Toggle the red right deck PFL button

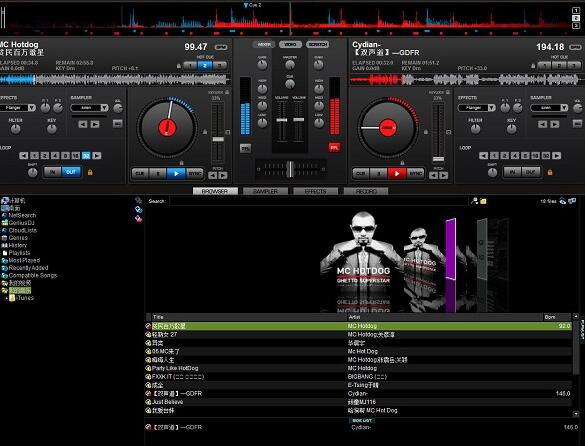[x=334, y=148]
